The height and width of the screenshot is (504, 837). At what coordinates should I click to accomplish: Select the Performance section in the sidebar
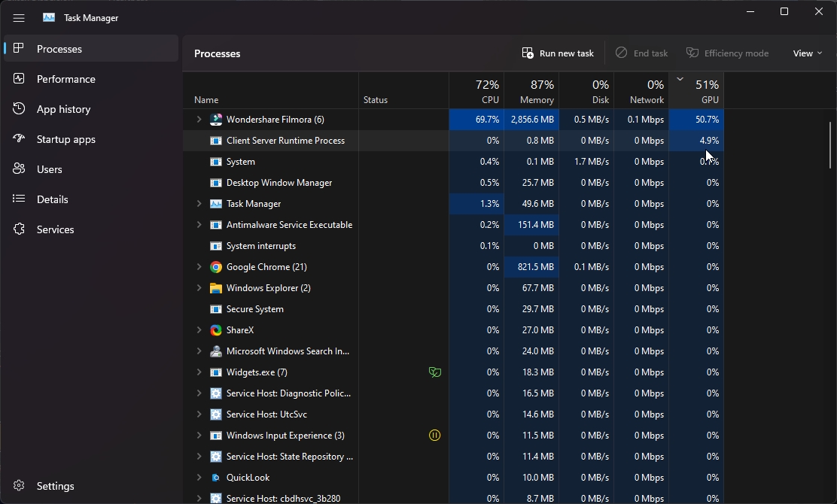66,78
